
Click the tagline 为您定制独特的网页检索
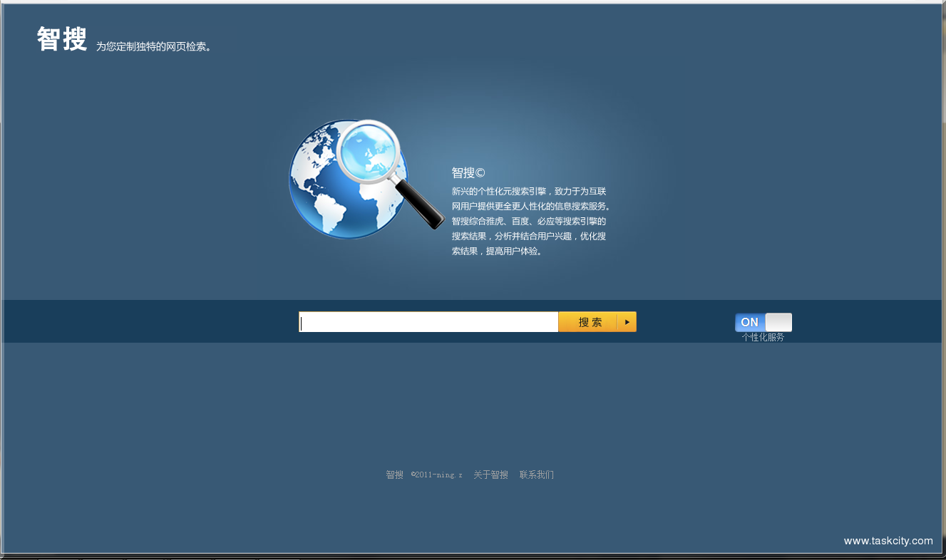[154, 47]
